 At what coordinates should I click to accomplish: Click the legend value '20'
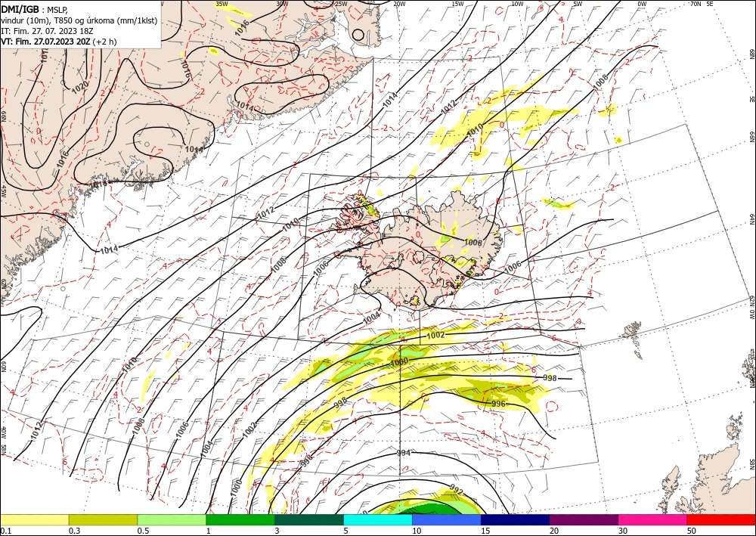(554, 531)
